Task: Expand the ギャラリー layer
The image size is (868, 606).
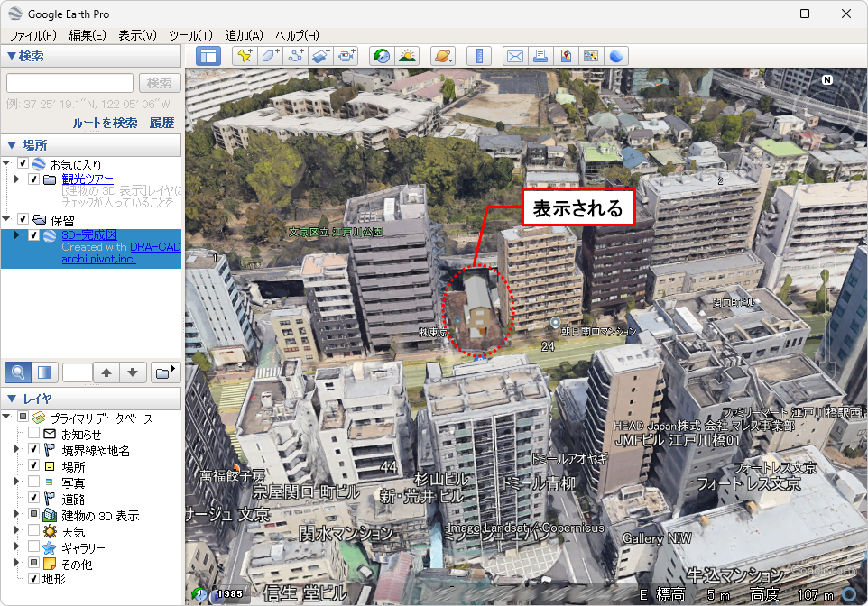Action: click(x=16, y=546)
